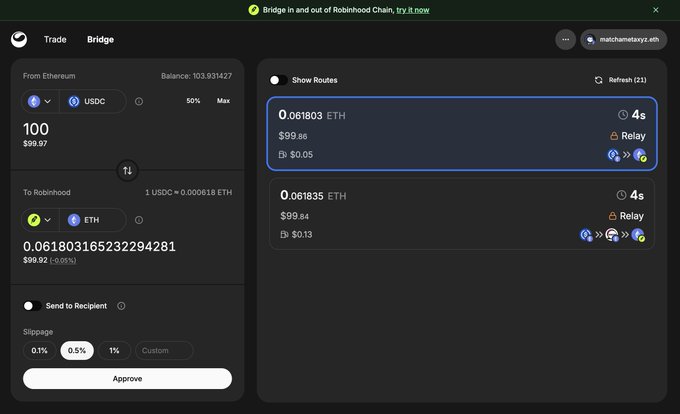This screenshot has width=680, height=414.
Task: Click the info icon next to USDC
Action: [x=139, y=101]
